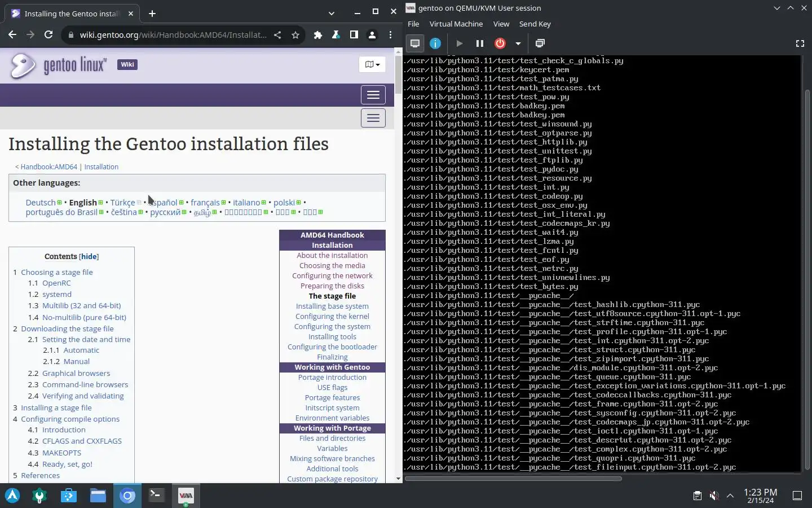Switch to virt-manager in the taskbar

(186, 496)
